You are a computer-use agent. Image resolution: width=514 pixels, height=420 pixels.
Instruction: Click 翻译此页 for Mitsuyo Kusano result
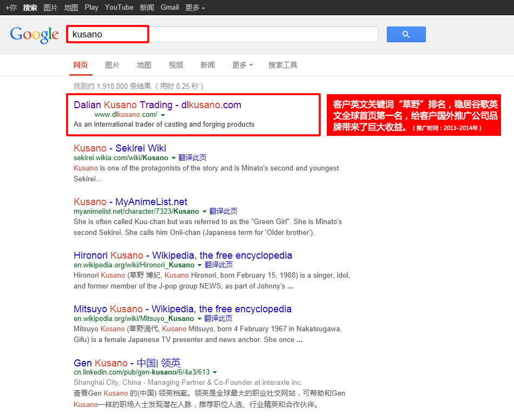coord(219,318)
